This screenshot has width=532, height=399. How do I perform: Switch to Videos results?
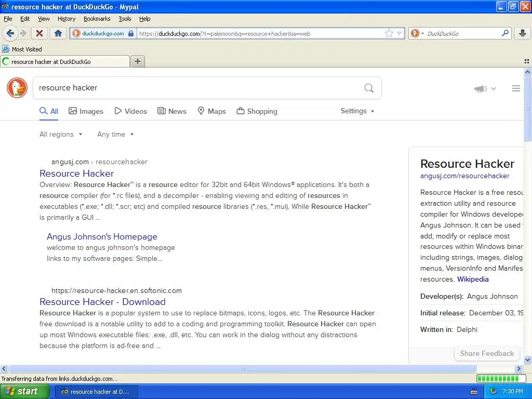(130, 111)
